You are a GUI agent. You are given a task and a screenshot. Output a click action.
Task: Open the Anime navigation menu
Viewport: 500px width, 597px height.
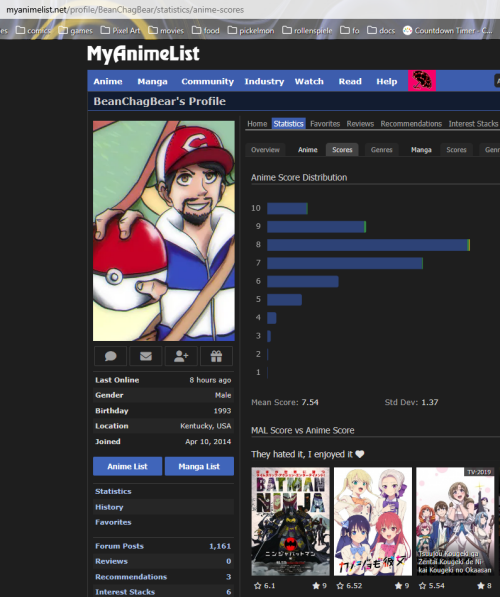pos(108,81)
